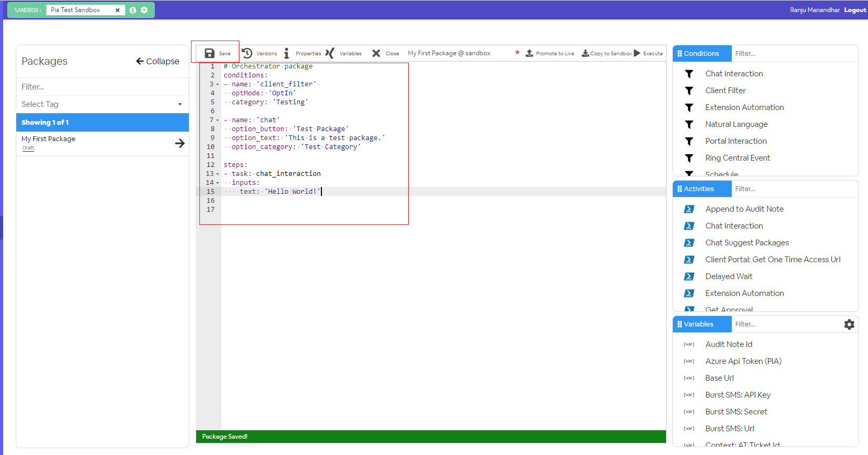868x455 pixels.
Task: Click filter icon beside Extension Automation condition
Action: coord(689,107)
